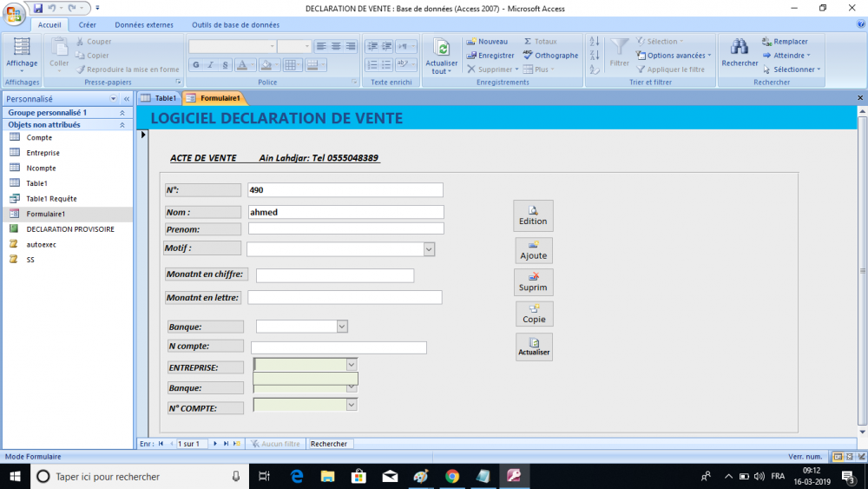Go to the last record button

[x=226, y=444]
